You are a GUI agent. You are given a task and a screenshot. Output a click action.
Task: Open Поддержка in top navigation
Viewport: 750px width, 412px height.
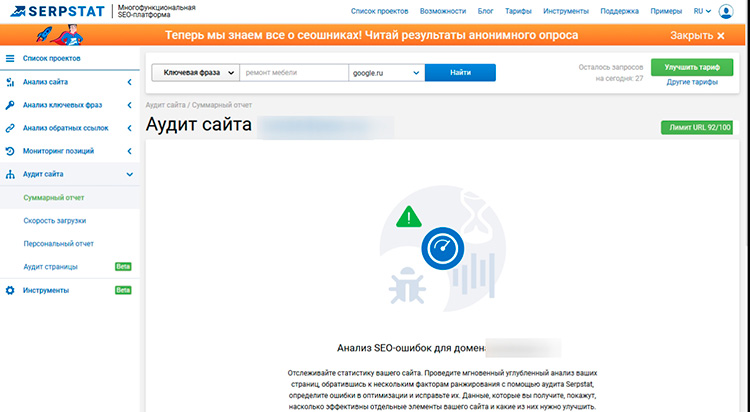[619, 11]
